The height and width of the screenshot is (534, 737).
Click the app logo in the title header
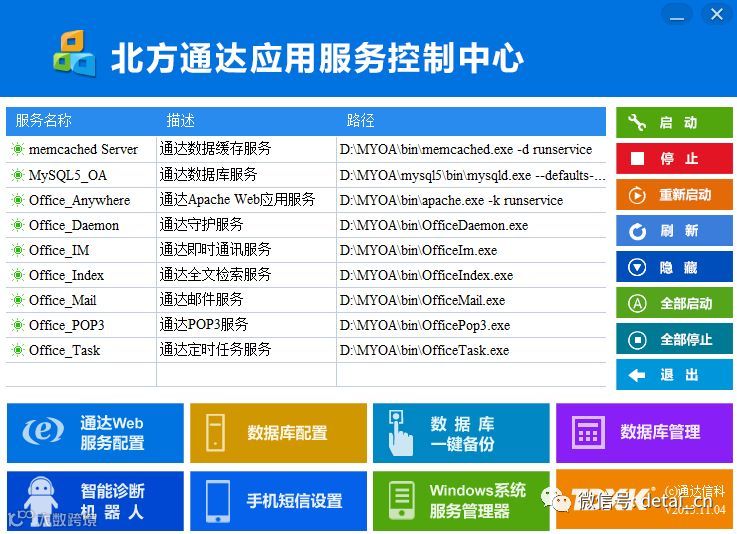tap(74, 53)
